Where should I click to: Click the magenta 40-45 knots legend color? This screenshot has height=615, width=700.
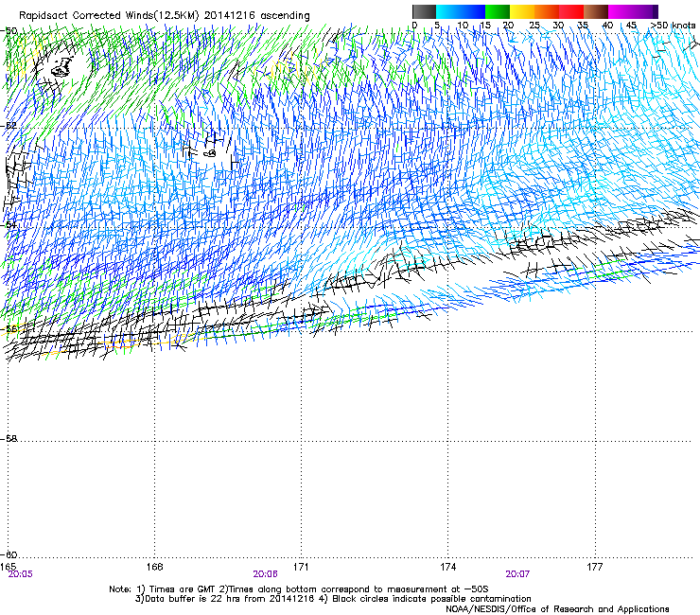[621, 11]
